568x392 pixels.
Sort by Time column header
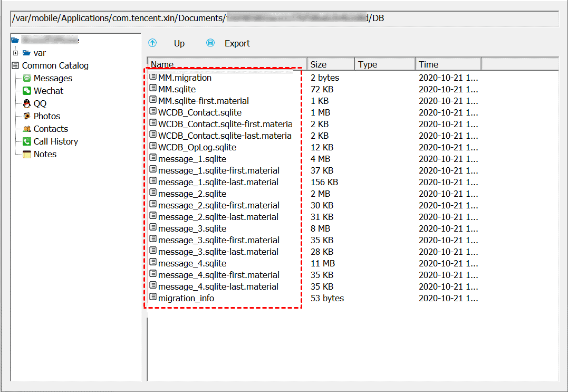(x=448, y=64)
